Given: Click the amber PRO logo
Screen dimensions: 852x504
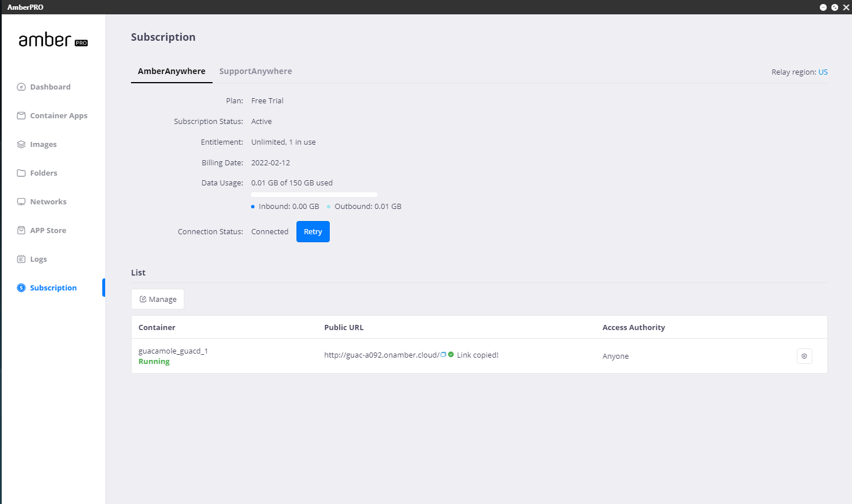Looking at the screenshot, I should pos(53,40).
